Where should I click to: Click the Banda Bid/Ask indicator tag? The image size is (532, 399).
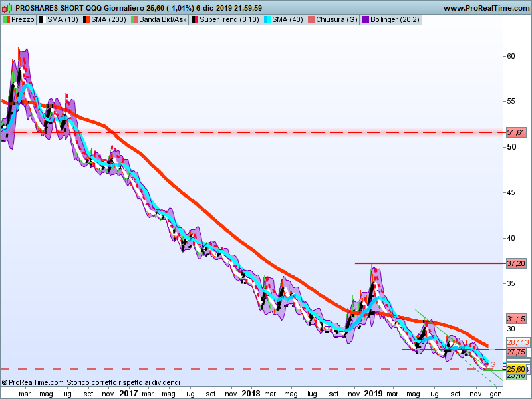click(158, 20)
